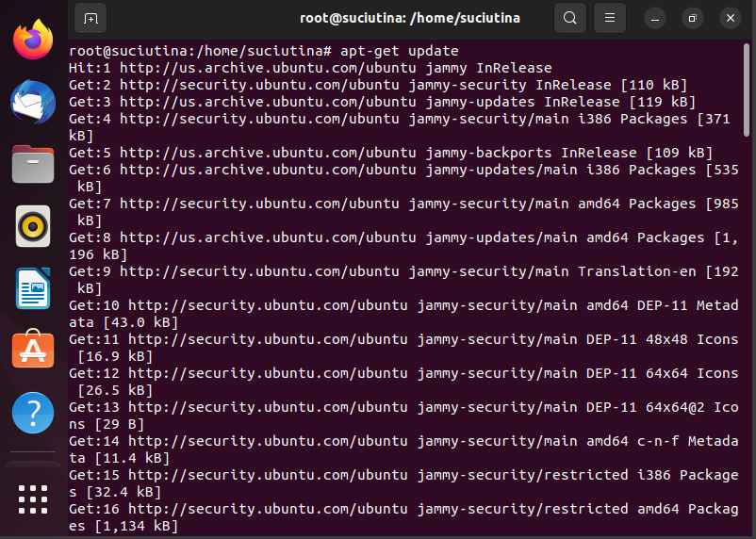This screenshot has height=539, width=756.
Task: Close the terminal window
Action: (731, 19)
